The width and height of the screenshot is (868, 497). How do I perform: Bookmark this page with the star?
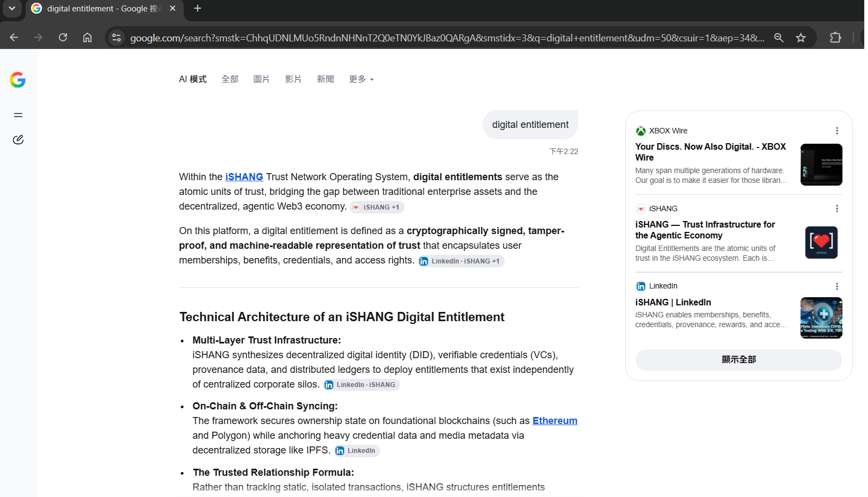click(800, 38)
